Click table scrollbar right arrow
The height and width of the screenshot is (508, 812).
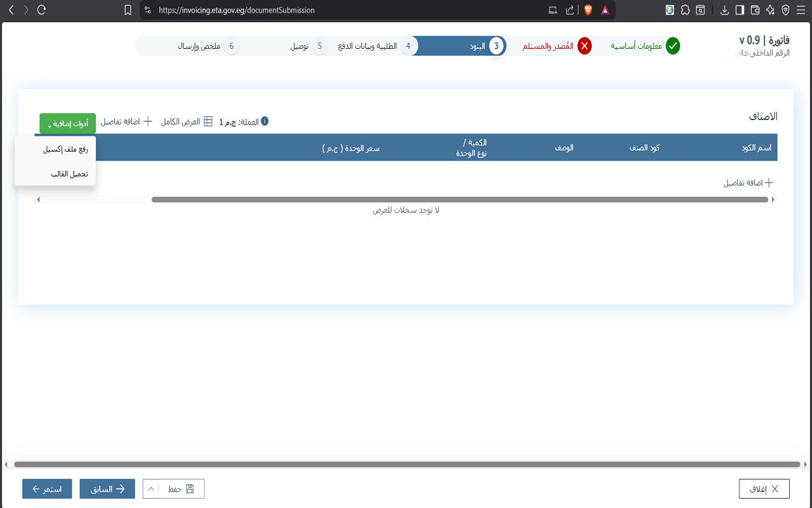[x=773, y=199]
